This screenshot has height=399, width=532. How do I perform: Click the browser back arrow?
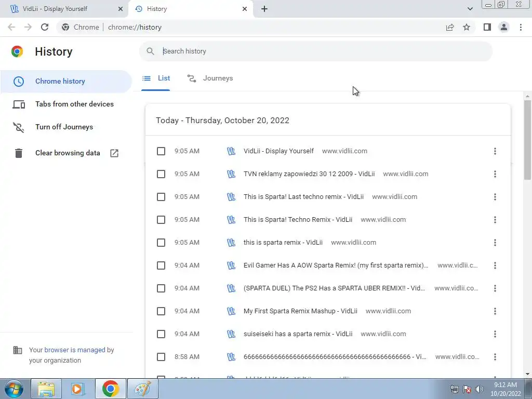[11, 27]
